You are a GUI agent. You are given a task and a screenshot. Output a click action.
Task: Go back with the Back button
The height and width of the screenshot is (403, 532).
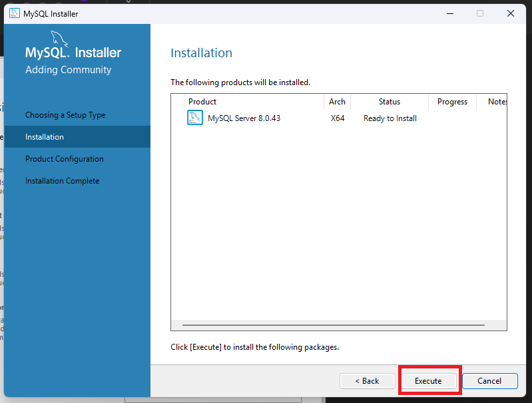tap(368, 381)
